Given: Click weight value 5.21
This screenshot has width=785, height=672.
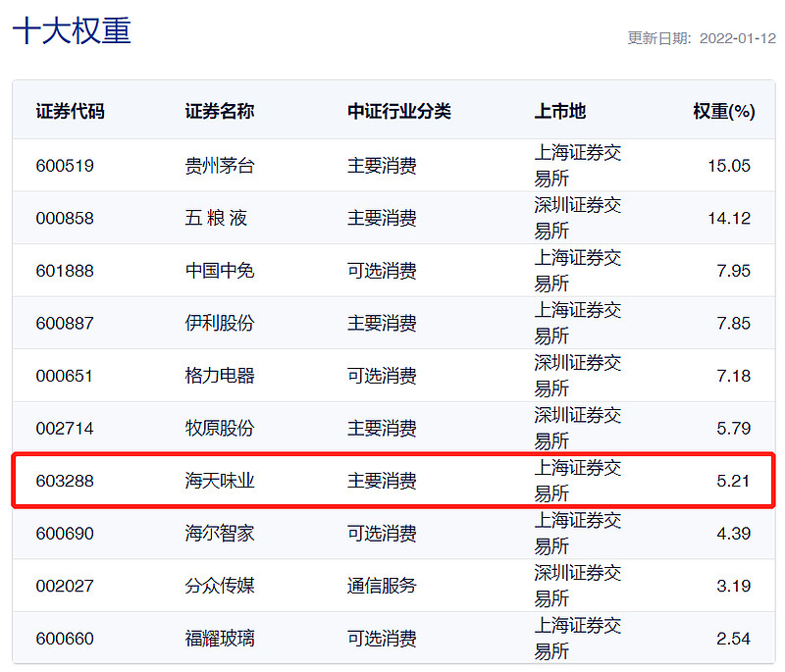Looking at the screenshot, I should (733, 481).
